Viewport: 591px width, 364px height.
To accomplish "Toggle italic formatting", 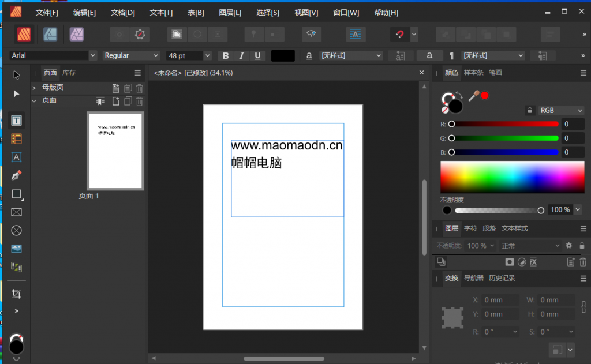I will point(241,55).
